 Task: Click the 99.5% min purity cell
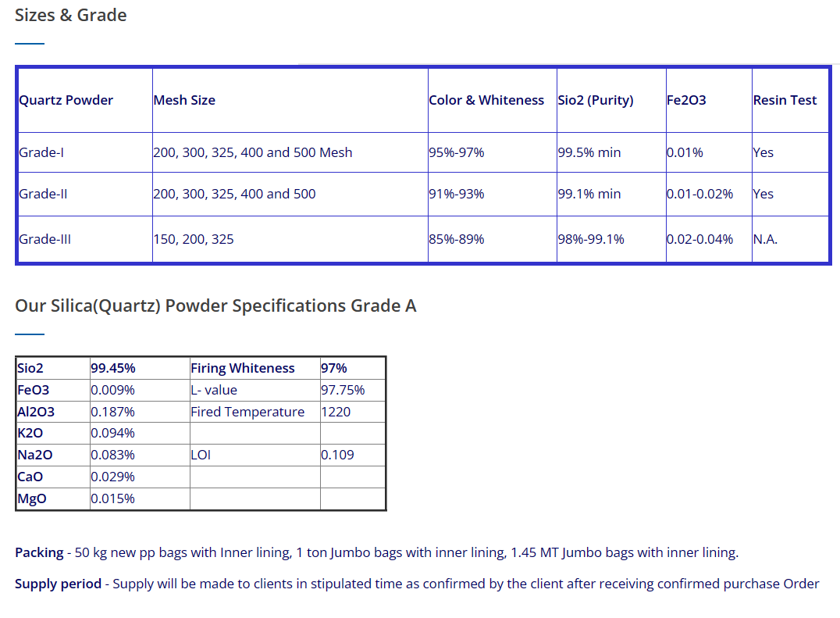pos(611,152)
